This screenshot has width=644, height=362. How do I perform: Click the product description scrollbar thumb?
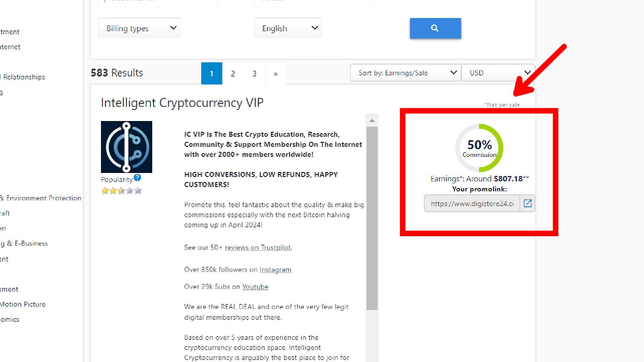[x=372, y=218]
